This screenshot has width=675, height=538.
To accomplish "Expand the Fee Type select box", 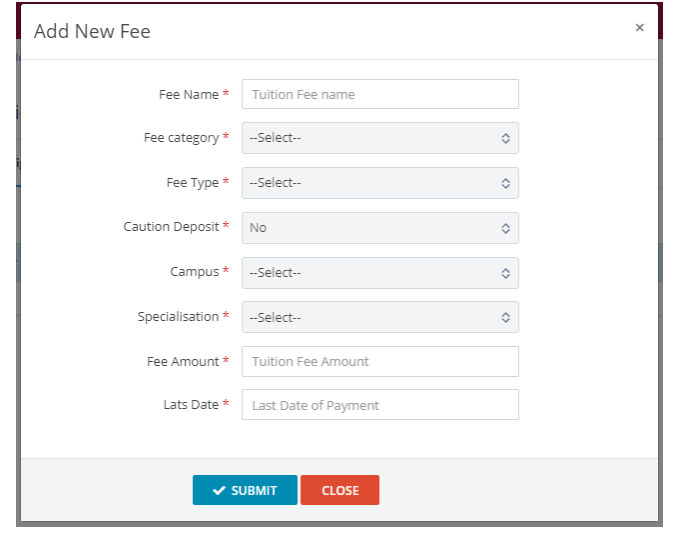I will [380, 183].
